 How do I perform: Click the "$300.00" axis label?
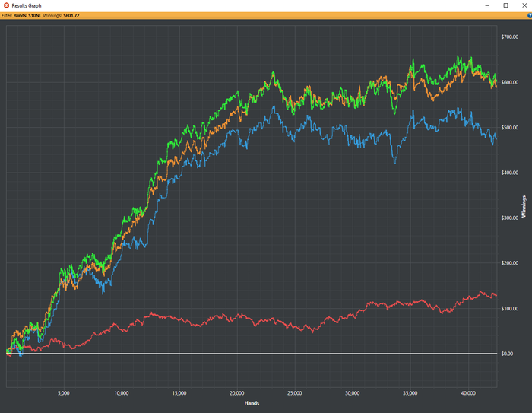click(510, 218)
